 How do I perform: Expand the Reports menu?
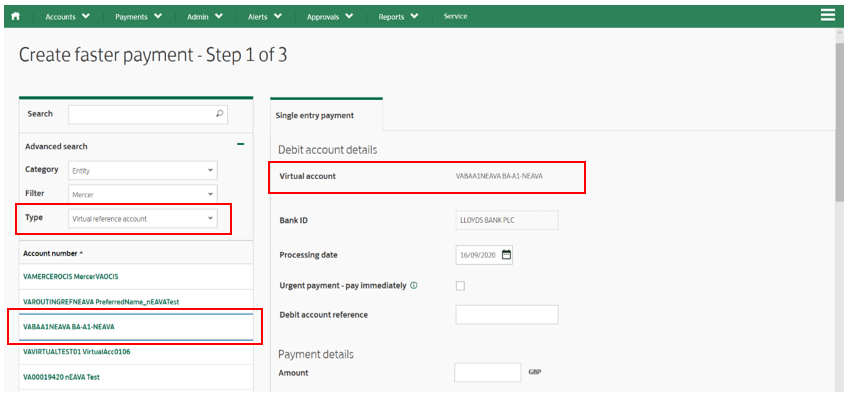(398, 17)
